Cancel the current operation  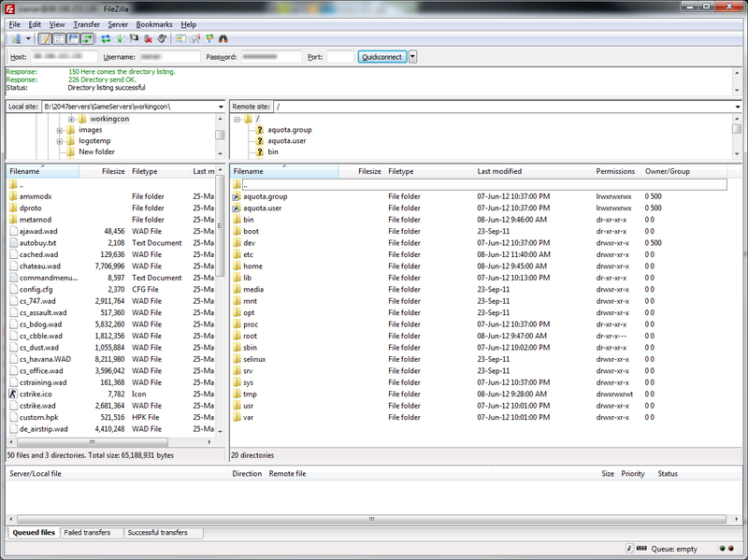coord(134,38)
